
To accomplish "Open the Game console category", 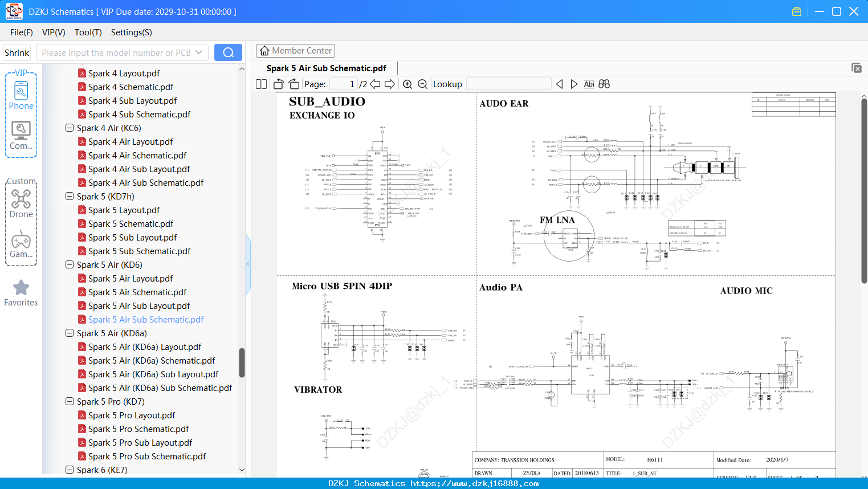I will click(x=21, y=244).
